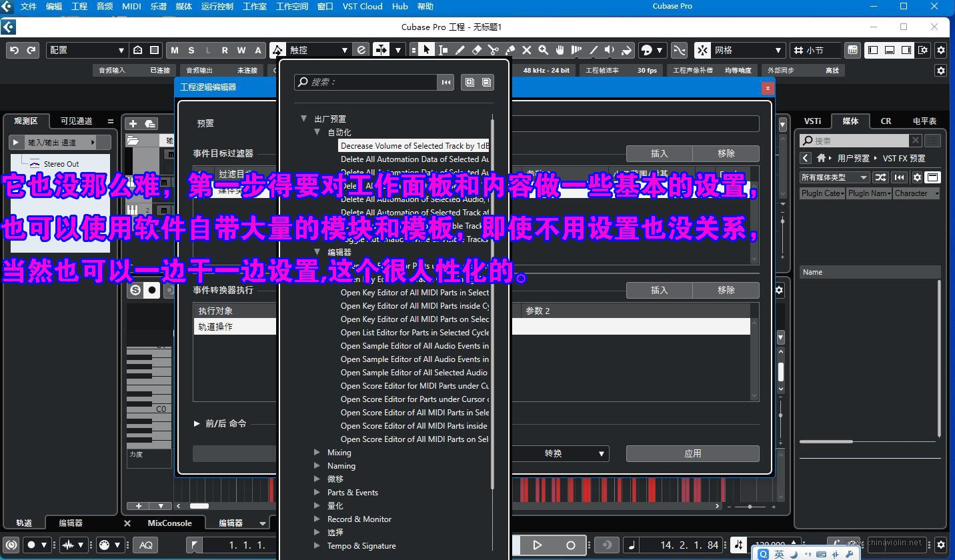Click the home icon in media path bar

coord(821,158)
